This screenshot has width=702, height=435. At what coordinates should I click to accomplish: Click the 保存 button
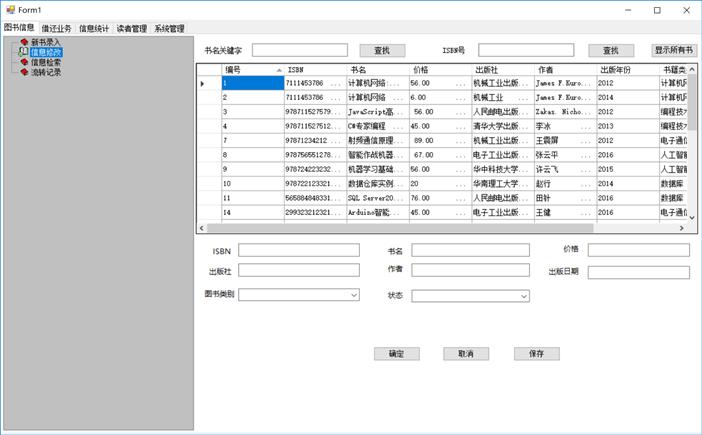537,354
